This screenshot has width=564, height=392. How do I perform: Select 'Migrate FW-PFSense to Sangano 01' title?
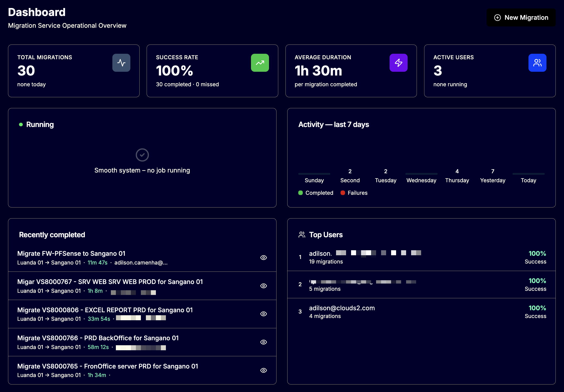coord(71,253)
